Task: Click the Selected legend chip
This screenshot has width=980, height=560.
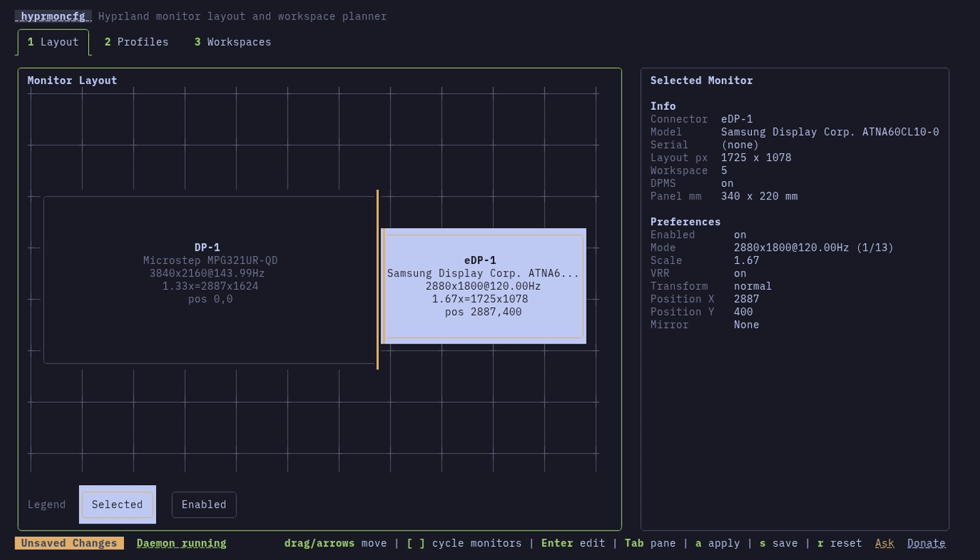Action: [x=118, y=505]
